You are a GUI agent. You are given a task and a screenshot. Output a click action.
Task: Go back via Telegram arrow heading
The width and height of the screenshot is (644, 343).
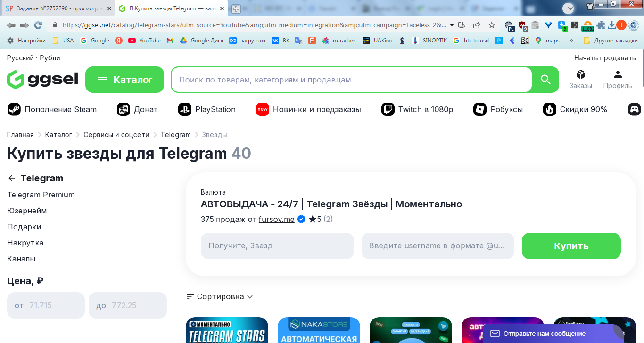click(35, 178)
